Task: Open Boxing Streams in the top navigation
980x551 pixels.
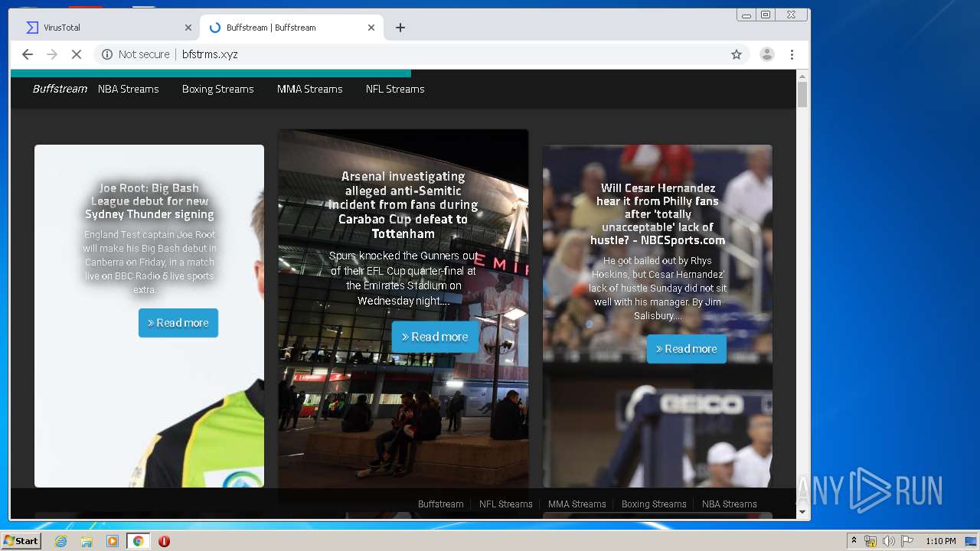Action: click(218, 89)
